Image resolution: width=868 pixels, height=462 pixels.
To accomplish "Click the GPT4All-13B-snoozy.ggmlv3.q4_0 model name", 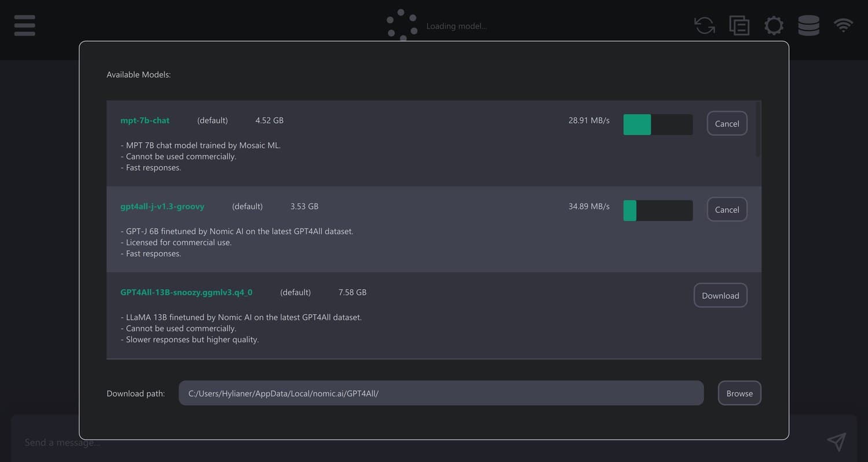I will click(186, 293).
